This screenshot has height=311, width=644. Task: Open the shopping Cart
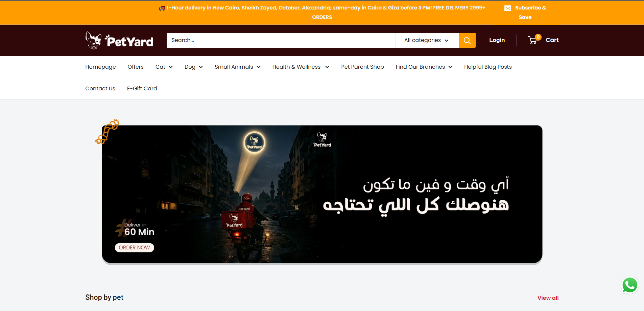[x=544, y=40]
